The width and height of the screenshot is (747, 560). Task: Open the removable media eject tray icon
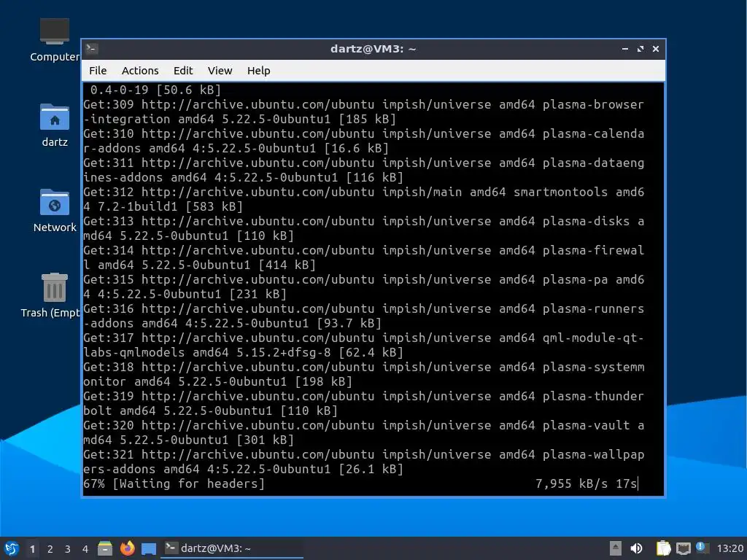pos(615,548)
